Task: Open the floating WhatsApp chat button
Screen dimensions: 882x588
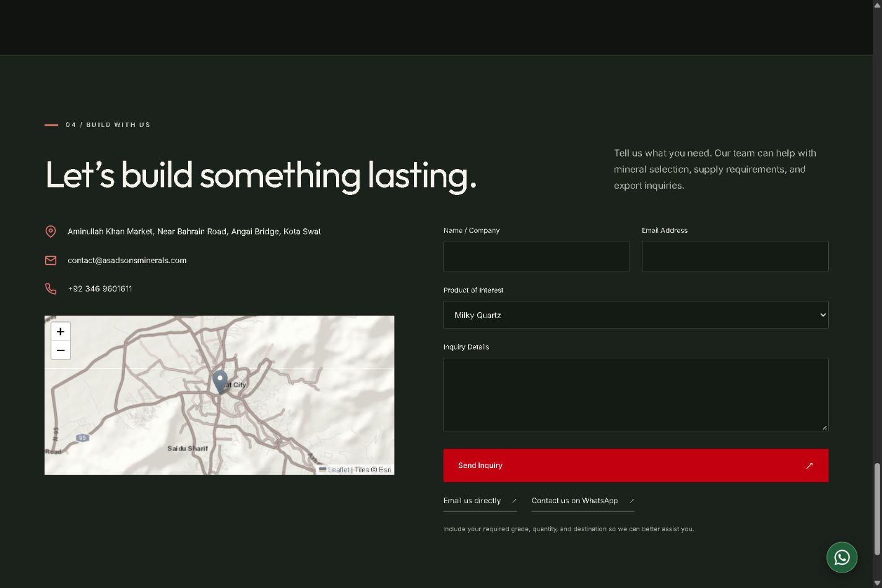Action: tap(842, 558)
